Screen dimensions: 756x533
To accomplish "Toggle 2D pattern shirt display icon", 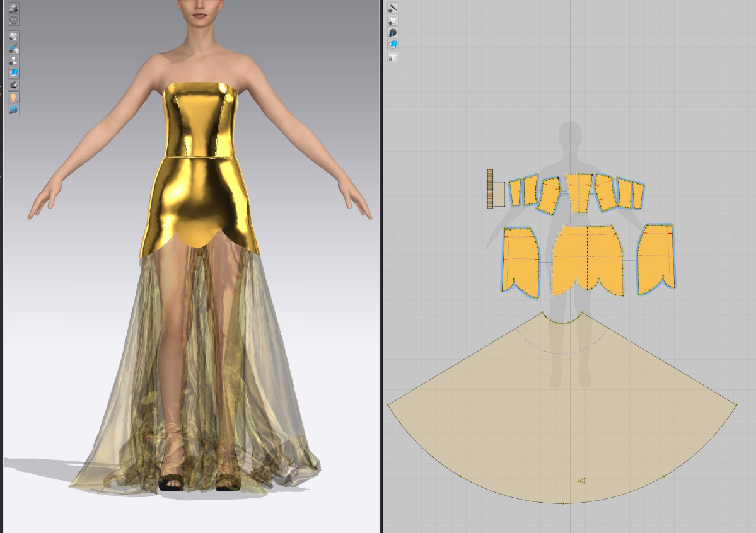I will [393, 20].
